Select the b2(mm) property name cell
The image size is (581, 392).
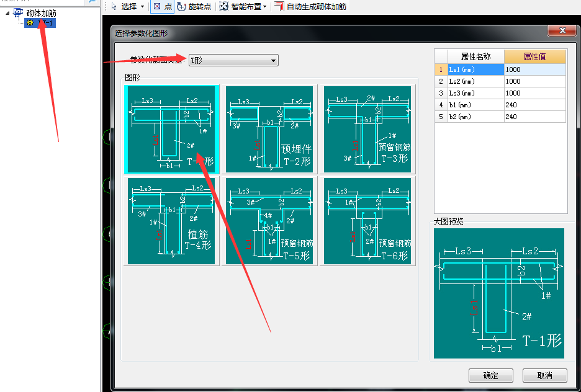point(475,117)
